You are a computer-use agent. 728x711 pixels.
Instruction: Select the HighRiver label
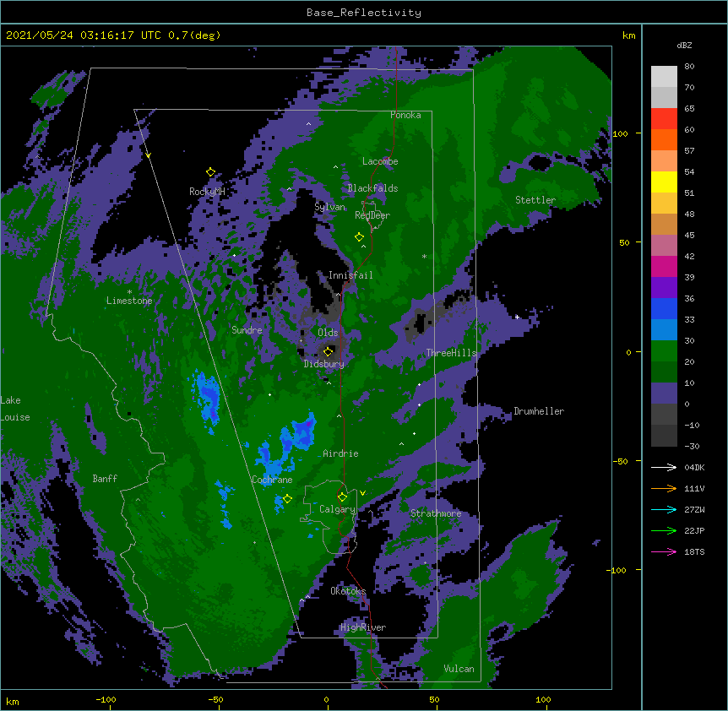[363, 627]
